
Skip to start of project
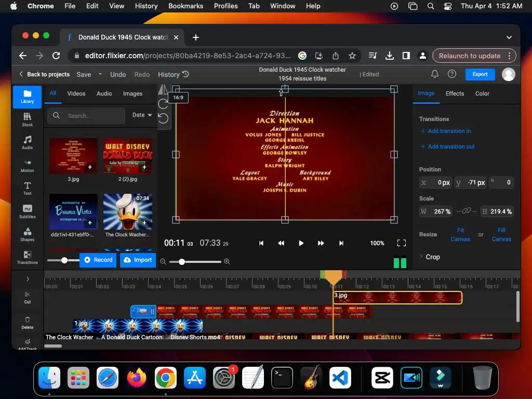pyautogui.click(x=261, y=243)
